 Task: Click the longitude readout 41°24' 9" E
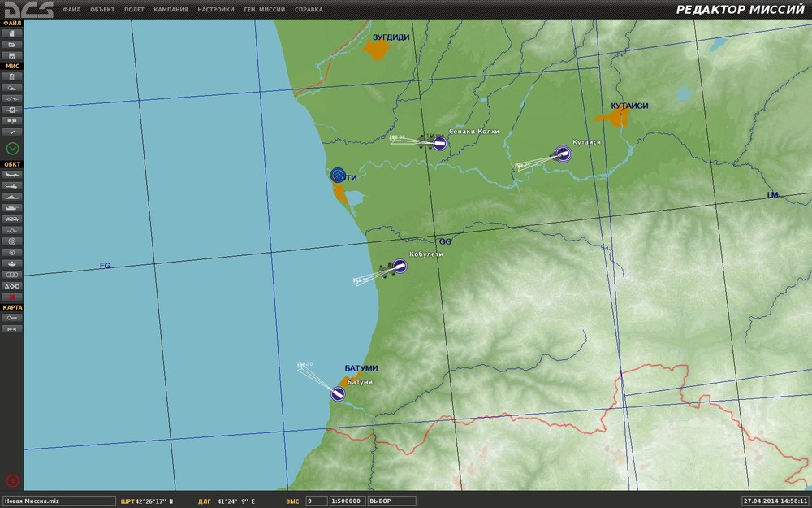236,501
